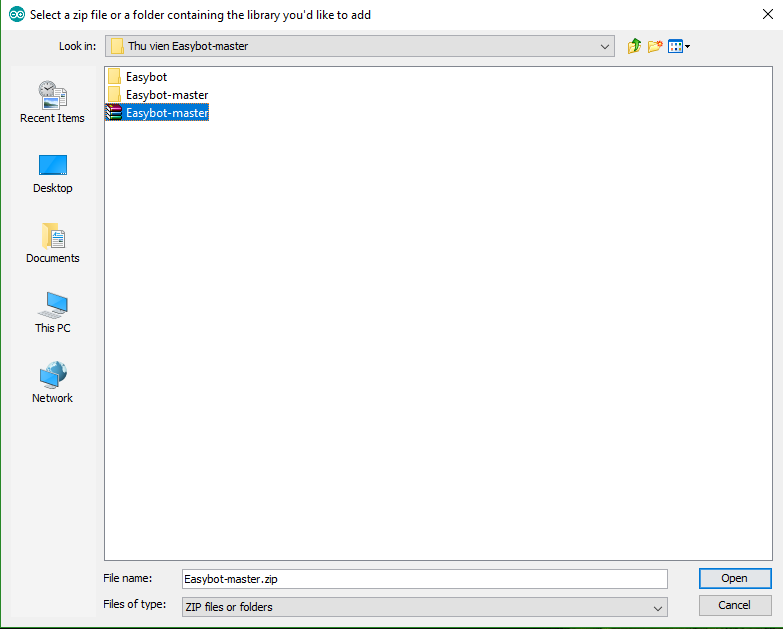The width and height of the screenshot is (783, 629).
Task: Open Documents shortcut
Action: coord(52,244)
